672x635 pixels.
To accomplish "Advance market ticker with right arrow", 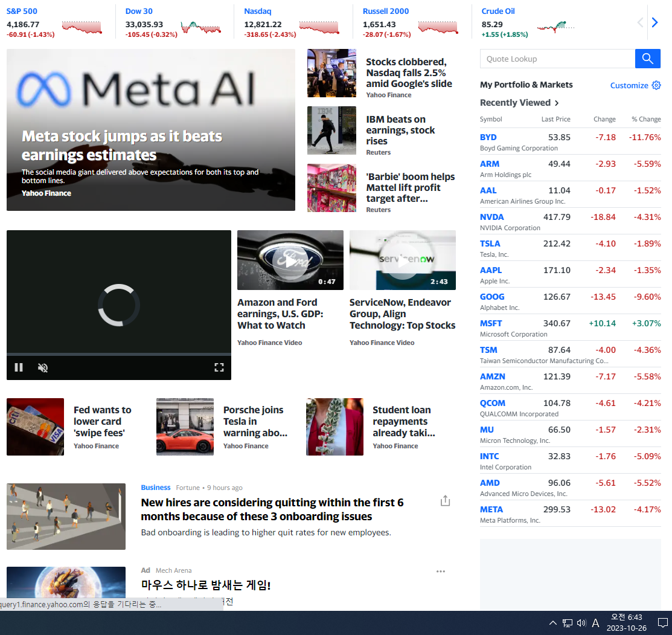I will pyautogui.click(x=654, y=22).
